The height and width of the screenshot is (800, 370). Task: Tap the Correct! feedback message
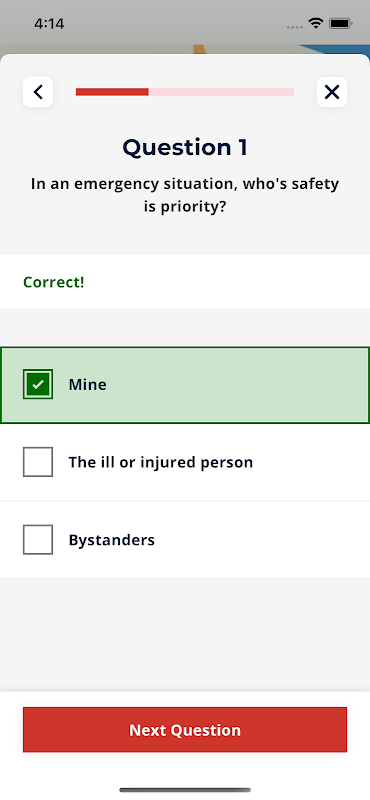pyautogui.click(x=54, y=282)
